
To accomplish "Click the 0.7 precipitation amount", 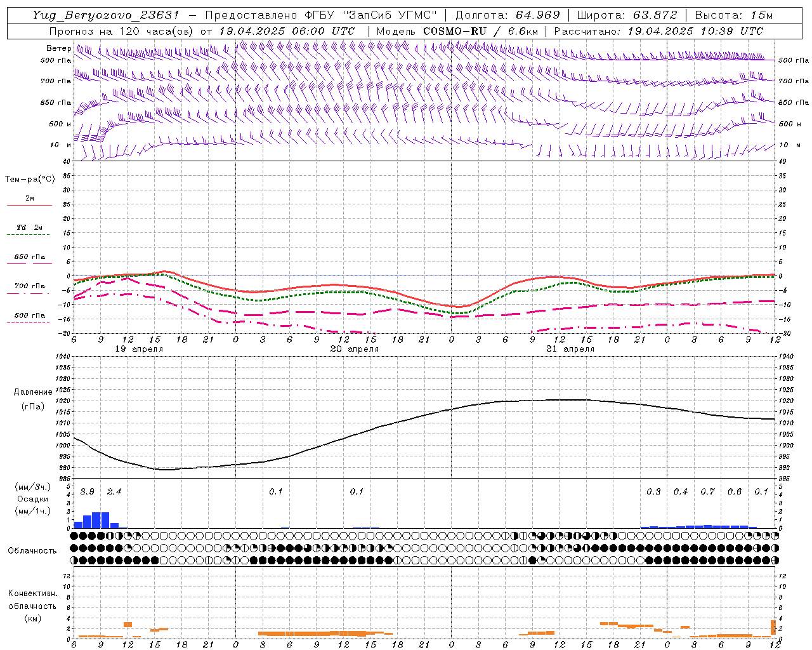I will [707, 492].
